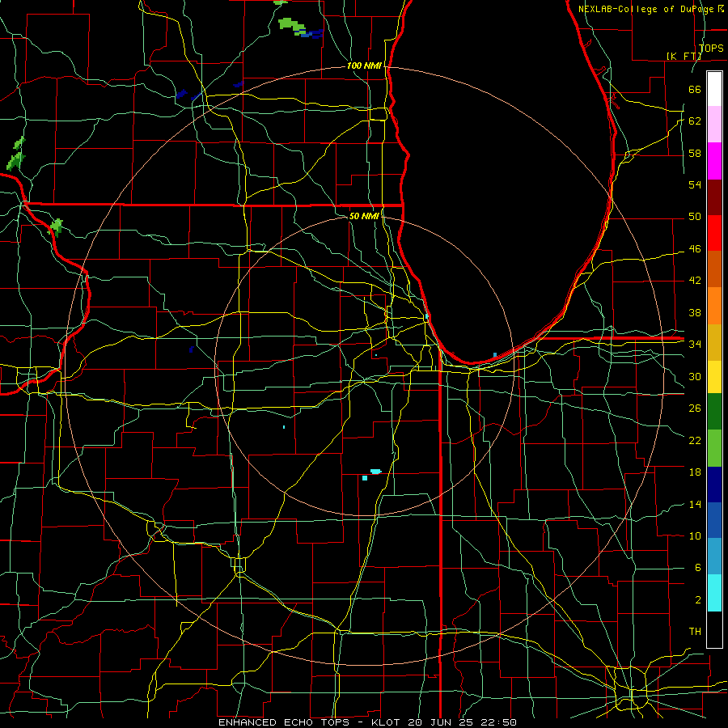Pick the light green swatch on the color scale
This screenshot has height=728, width=728.
714,448
